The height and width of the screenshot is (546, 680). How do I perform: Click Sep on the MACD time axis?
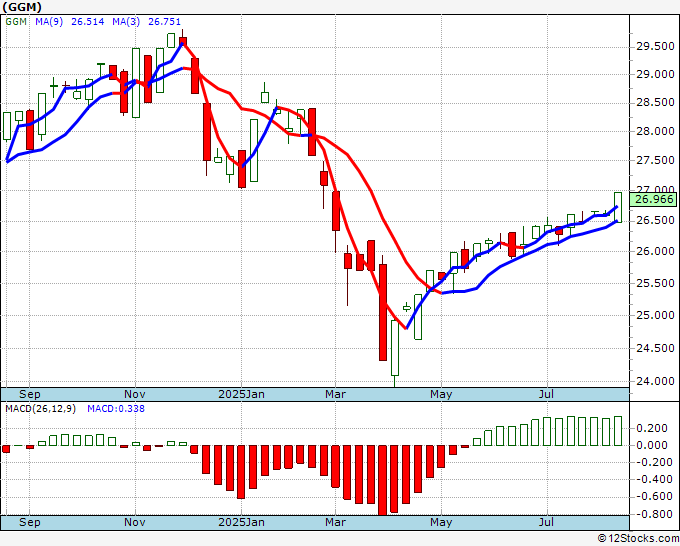click(29, 522)
